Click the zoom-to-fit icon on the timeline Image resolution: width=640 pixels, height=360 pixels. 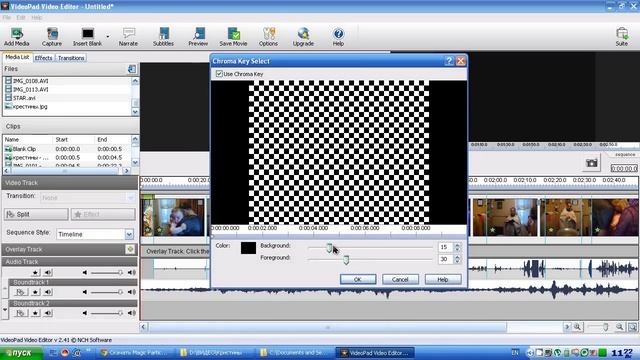click(x=632, y=327)
